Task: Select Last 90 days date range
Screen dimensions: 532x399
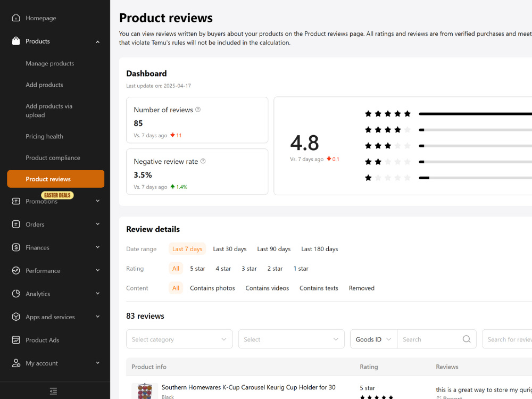Action: [274, 248]
